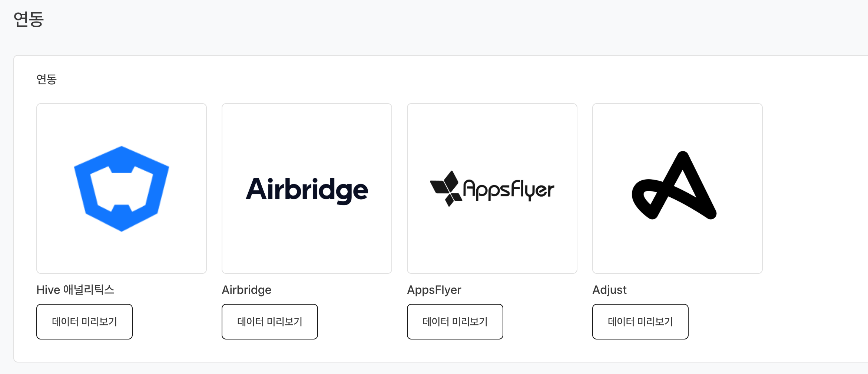This screenshot has width=868, height=374.
Task: Click the blue Hive shield logo
Action: pyautogui.click(x=122, y=188)
